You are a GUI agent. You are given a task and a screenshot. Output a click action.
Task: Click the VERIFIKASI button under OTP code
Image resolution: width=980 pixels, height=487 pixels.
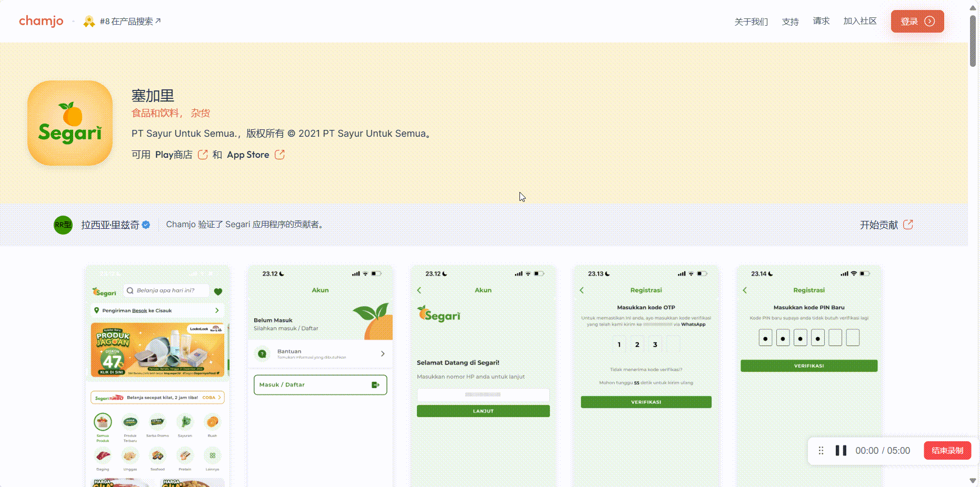pyautogui.click(x=646, y=402)
